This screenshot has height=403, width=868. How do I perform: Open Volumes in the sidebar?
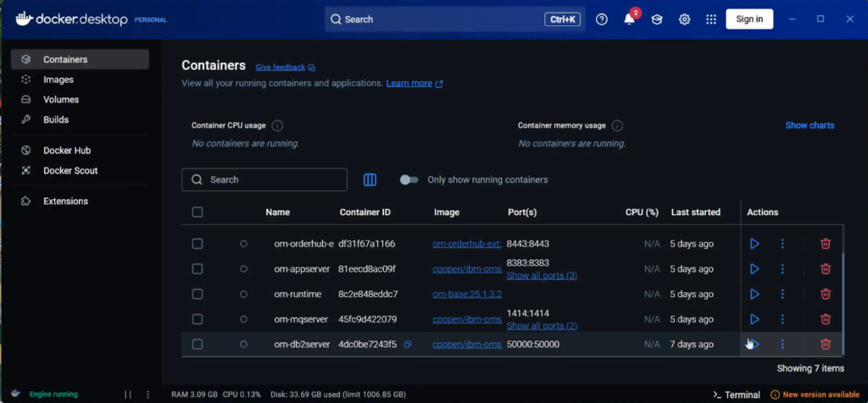point(61,100)
